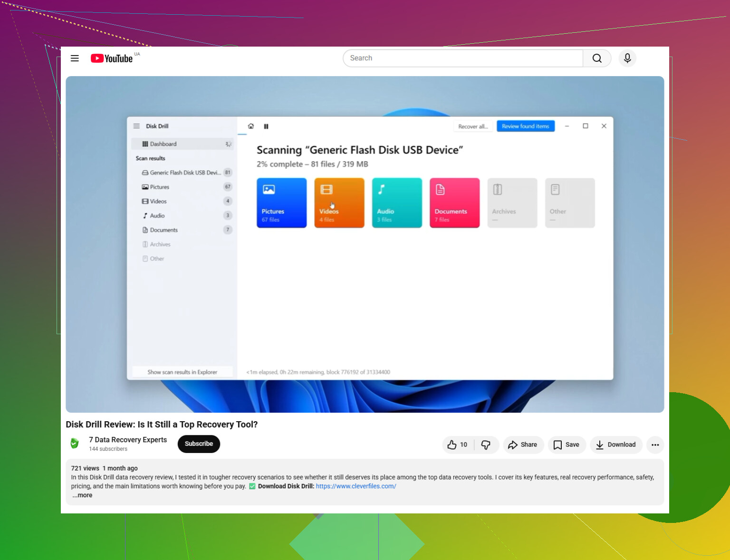Screen dimensions: 730x560
Task: Click the magnifier search button
Action: [597, 58]
